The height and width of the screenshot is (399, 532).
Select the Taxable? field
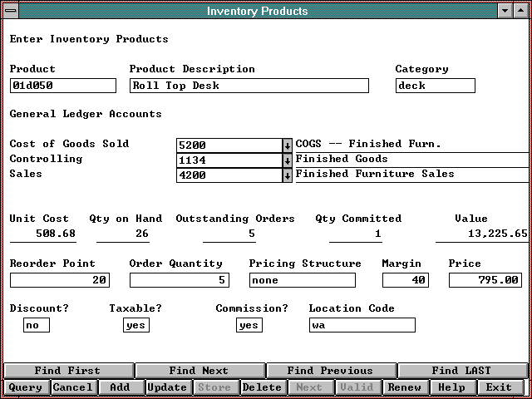click(x=135, y=325)
